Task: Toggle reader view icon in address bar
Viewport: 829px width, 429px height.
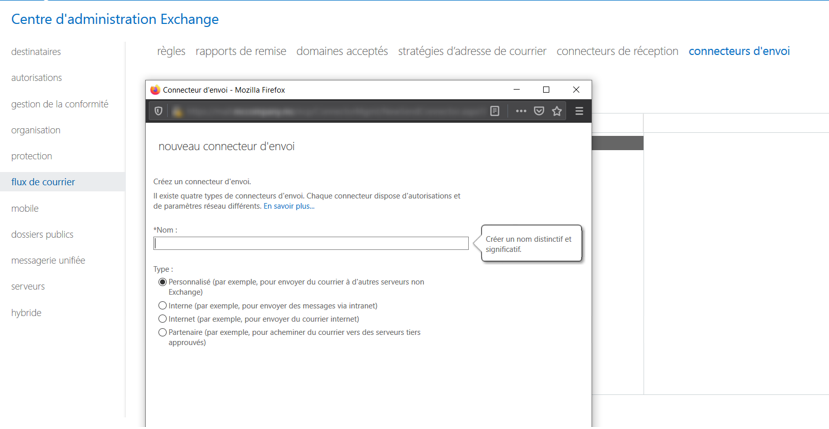Action: [494, 111]
